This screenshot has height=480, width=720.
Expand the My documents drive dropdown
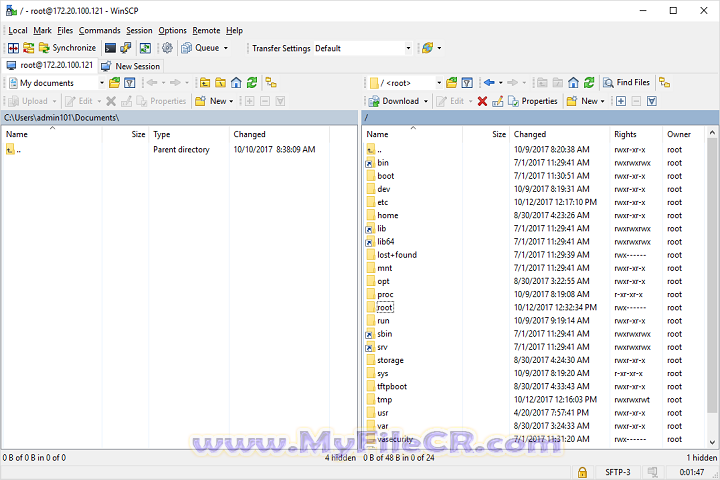pyautogui.click(x=101, y=83)
